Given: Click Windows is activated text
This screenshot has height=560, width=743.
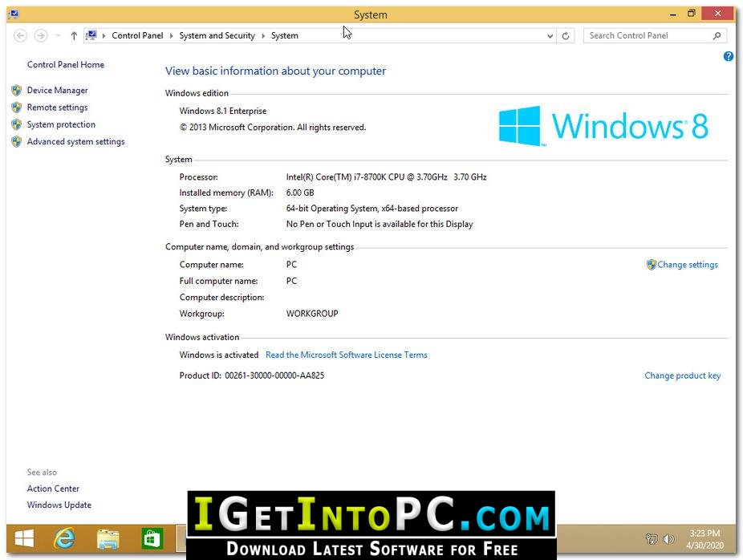Looking at the screenshot, I should tap(219, 355).
